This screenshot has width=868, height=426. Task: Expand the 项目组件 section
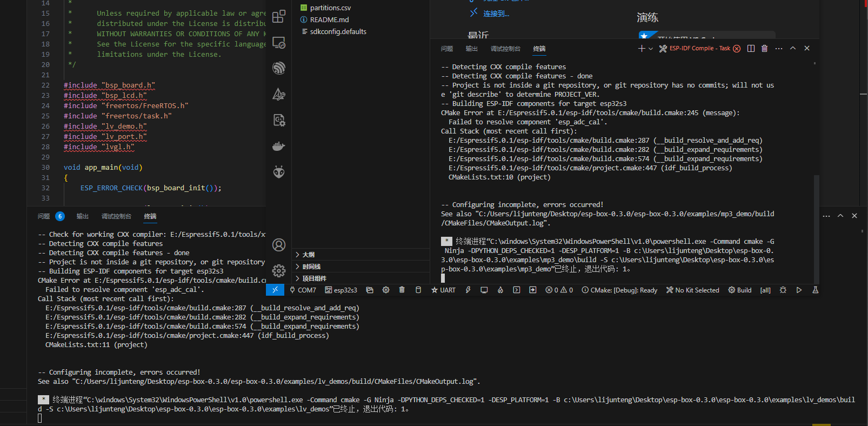pos(360,278)
